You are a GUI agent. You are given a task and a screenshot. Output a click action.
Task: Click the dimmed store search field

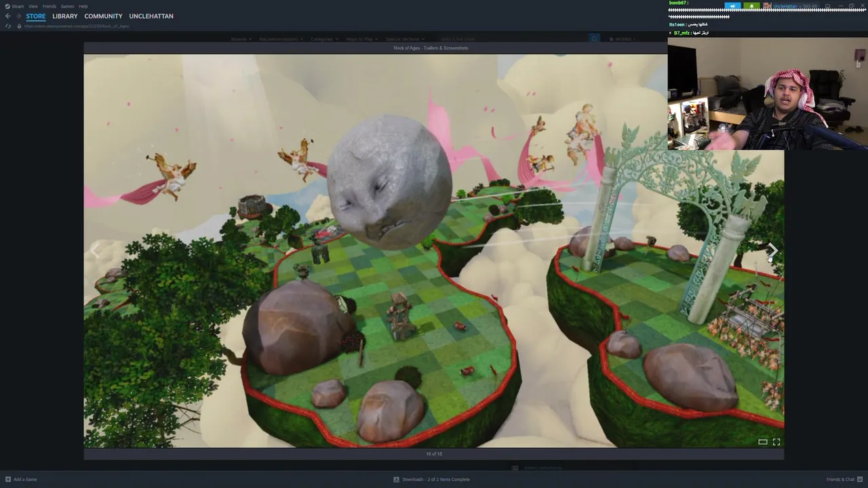(512, 39)
